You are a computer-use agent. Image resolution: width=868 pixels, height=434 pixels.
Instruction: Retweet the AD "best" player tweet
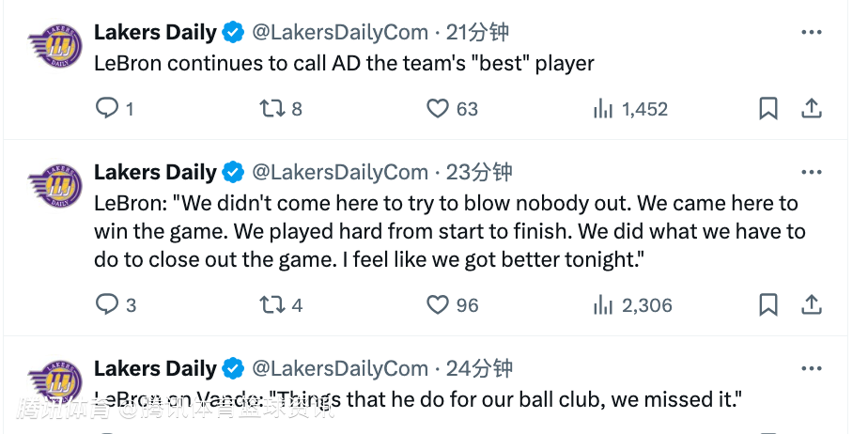[271, 109]
